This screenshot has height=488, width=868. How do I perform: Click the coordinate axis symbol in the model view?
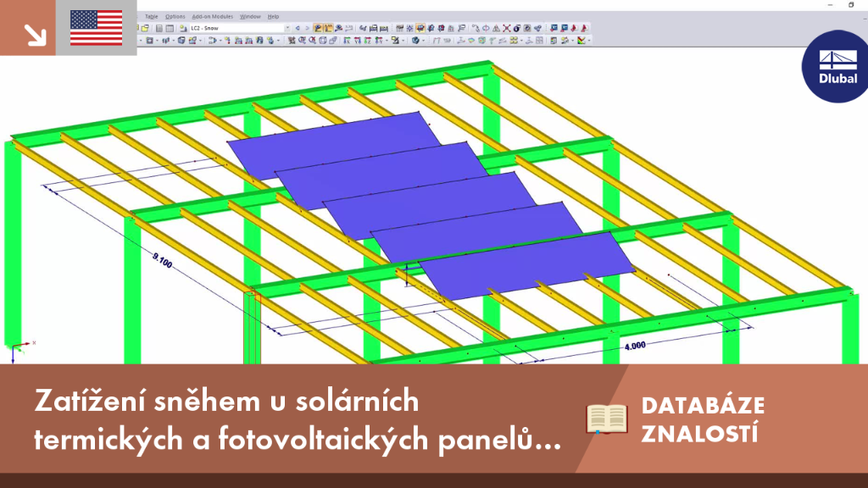[22, 350]
